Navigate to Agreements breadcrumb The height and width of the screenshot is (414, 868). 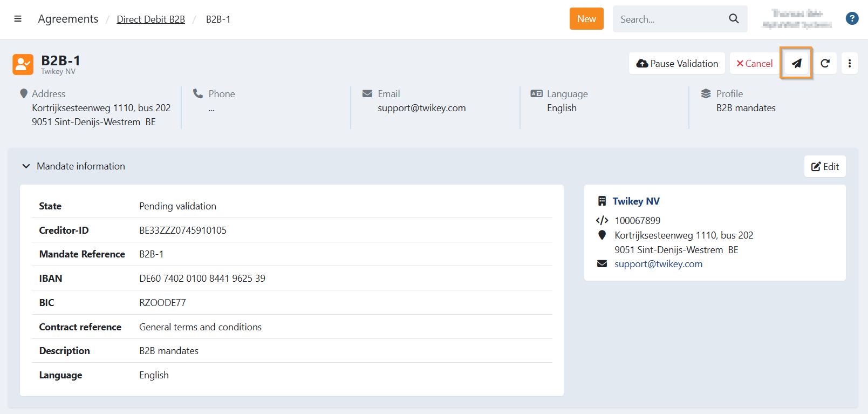(68, 19)
